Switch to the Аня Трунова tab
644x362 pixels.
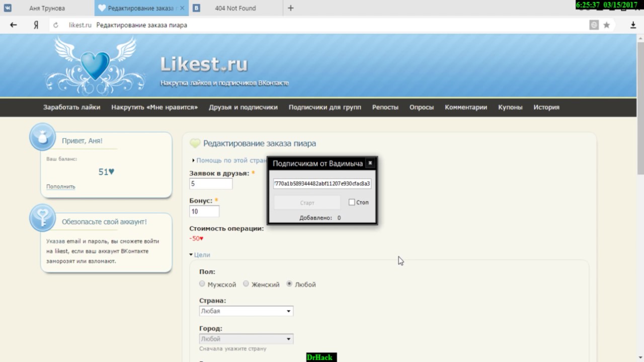47,8
